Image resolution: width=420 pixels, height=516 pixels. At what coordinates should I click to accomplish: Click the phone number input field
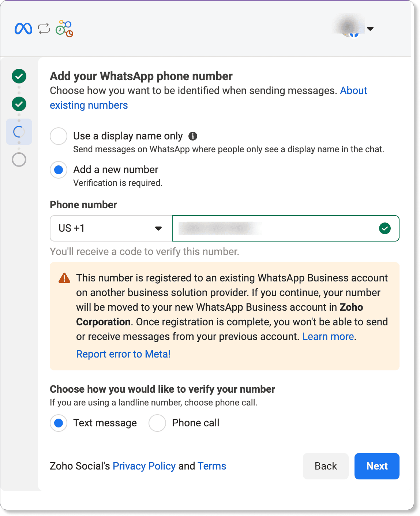[x=286, y=228]
